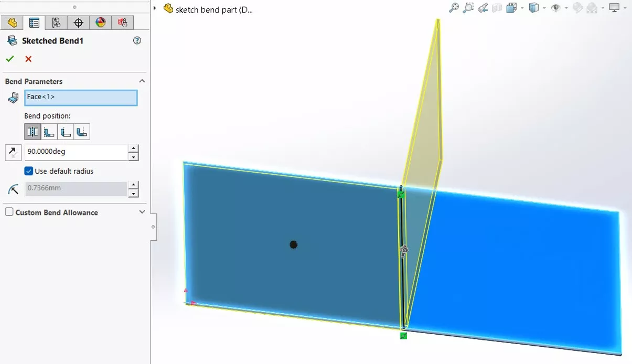The height and width of the screenshot is (364, 632).
Task: Increase bend angle with up spinner
Action: pos(133,149)
